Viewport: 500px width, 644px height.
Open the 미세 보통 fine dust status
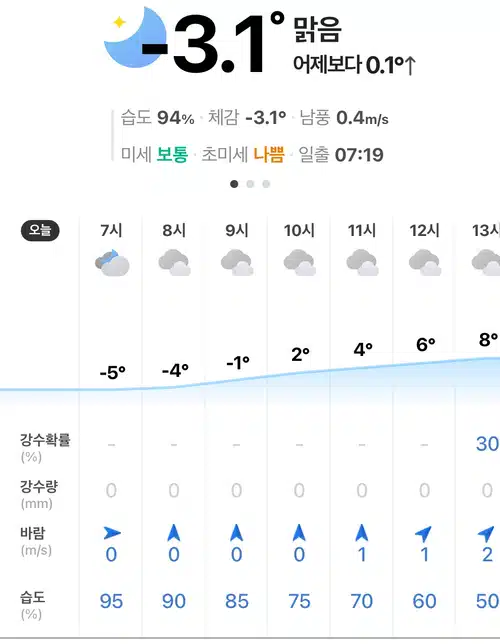(154, 154)
